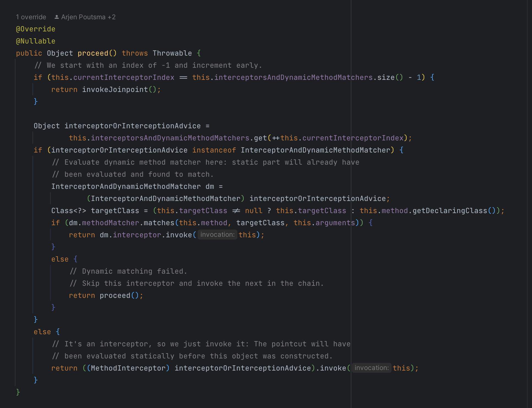Click the MethodInterceptor cast type
The image size is (532, 408).
(x=128, y=368)
